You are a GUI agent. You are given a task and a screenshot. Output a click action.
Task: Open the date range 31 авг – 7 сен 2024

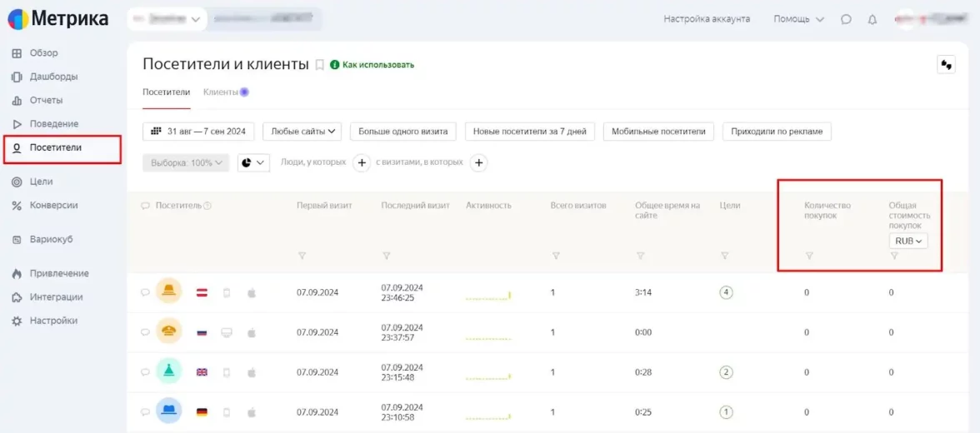(x=199, y=132)
